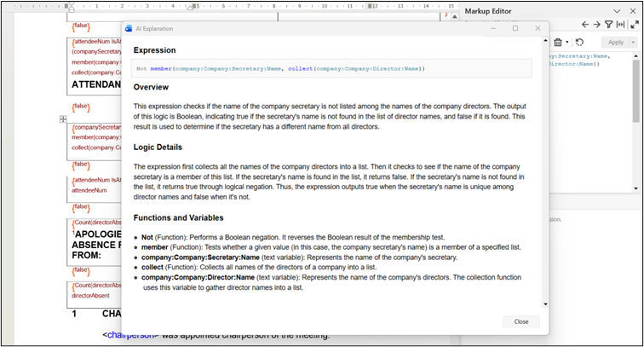Click the table move handle cross icon
The width and height of the screenshot is (644, 347).
tap(63, 119)
